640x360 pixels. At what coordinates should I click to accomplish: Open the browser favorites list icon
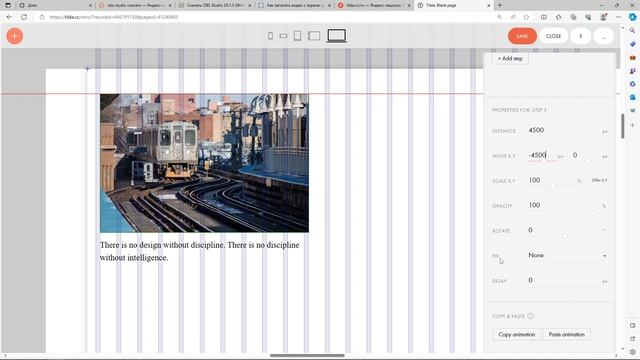(x=558, y=17)
